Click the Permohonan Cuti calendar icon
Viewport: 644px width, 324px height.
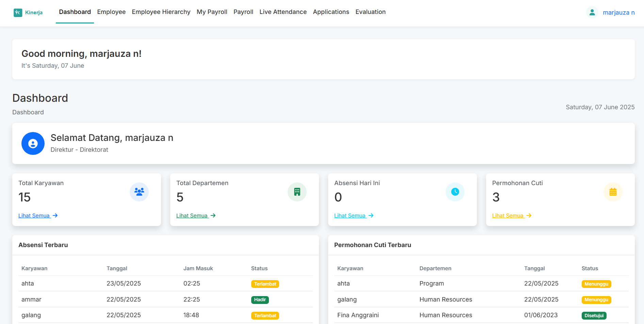coord(613,192)
